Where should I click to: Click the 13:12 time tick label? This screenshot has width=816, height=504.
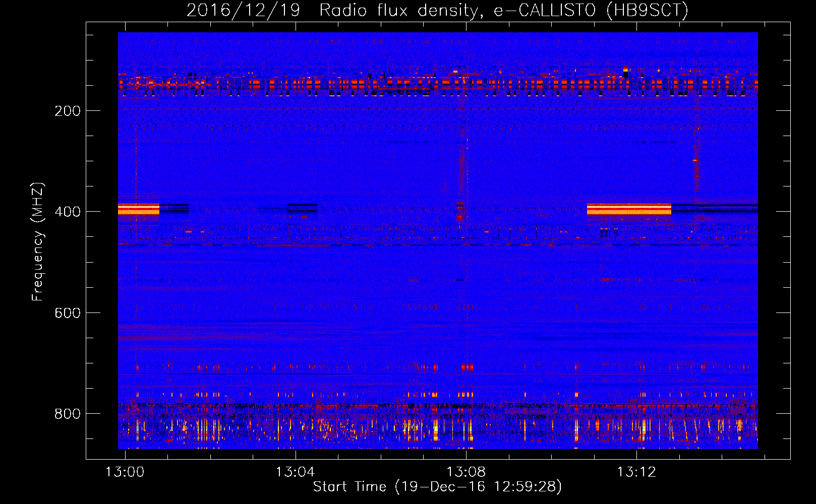click(x=637, y=472)
